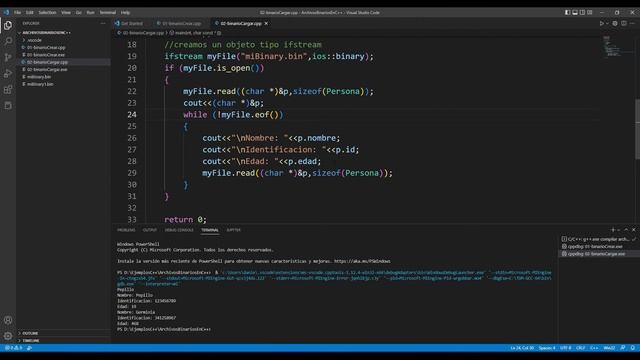
Task: Open the Explorer view in activity bar
Action: tap(8, 25)
